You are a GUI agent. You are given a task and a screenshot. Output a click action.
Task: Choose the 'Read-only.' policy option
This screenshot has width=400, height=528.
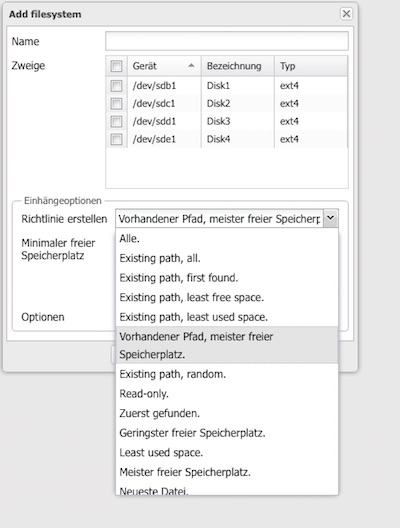coord(227,394)
